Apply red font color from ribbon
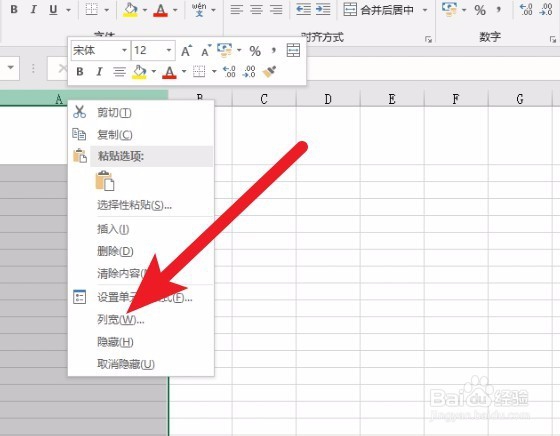Image resolution: width=560 pixels, height=436 pixels. pyautogui.click(x=160, y=10)
